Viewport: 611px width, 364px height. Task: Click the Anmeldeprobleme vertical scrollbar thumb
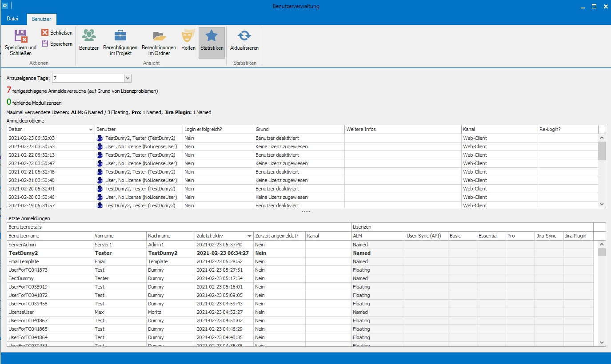coord(602,150)
